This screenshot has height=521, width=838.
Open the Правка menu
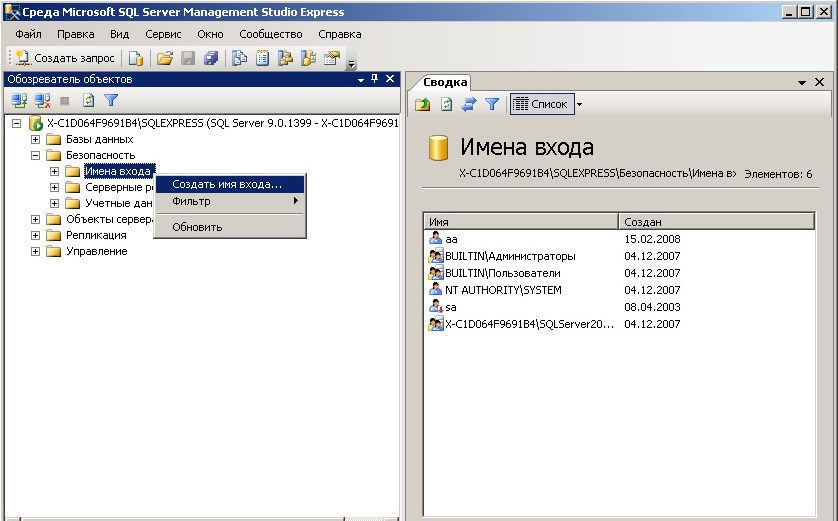tap(75, 34)
